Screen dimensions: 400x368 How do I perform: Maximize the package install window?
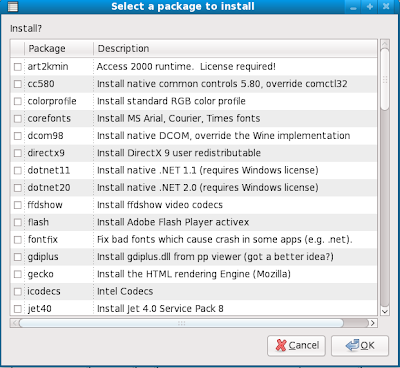[370, 7]
